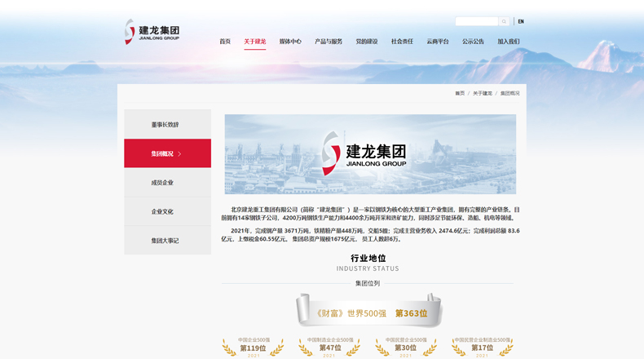
Task: Open the 社会责任 navigation item
Action: (x=402, y=42)
